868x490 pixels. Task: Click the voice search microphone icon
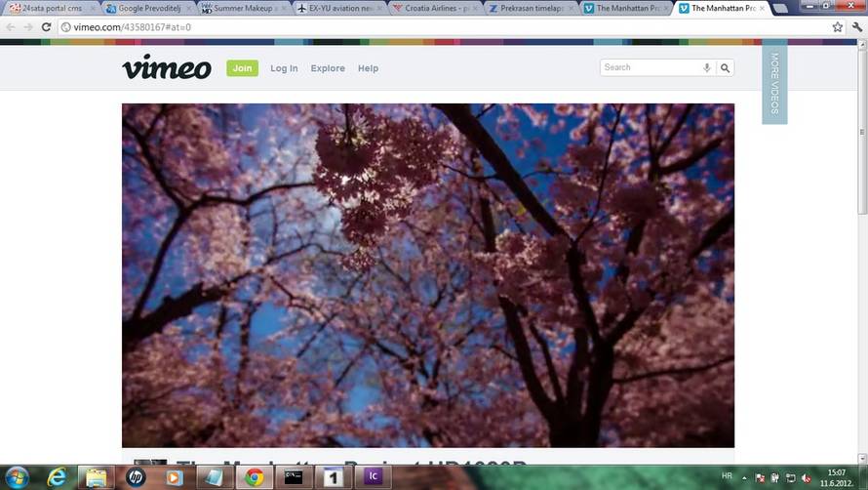coord(707,67)
